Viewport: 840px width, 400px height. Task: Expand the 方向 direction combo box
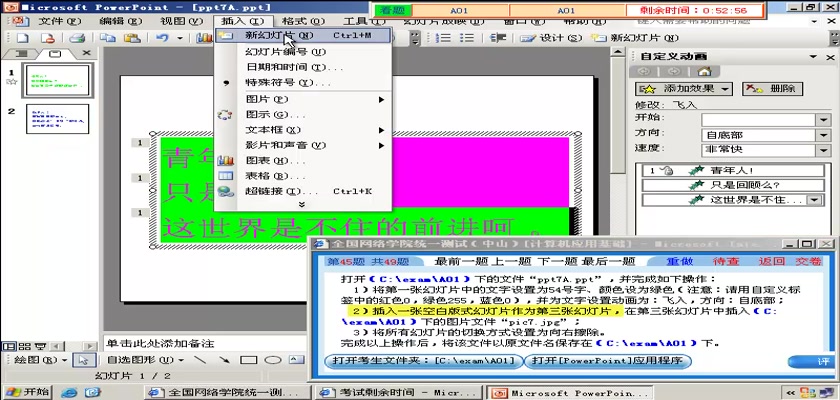(x=823, y=135)
